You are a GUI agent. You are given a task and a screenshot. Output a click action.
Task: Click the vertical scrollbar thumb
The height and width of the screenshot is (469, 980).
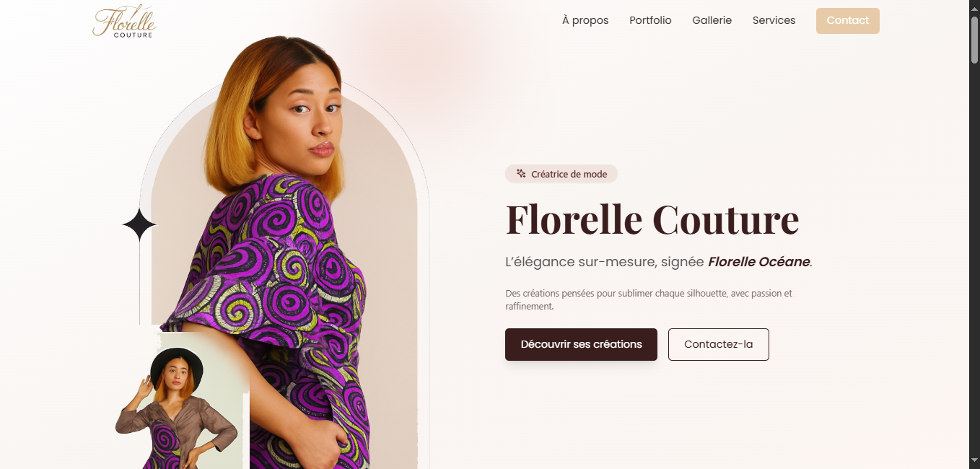tap(974, 40)
